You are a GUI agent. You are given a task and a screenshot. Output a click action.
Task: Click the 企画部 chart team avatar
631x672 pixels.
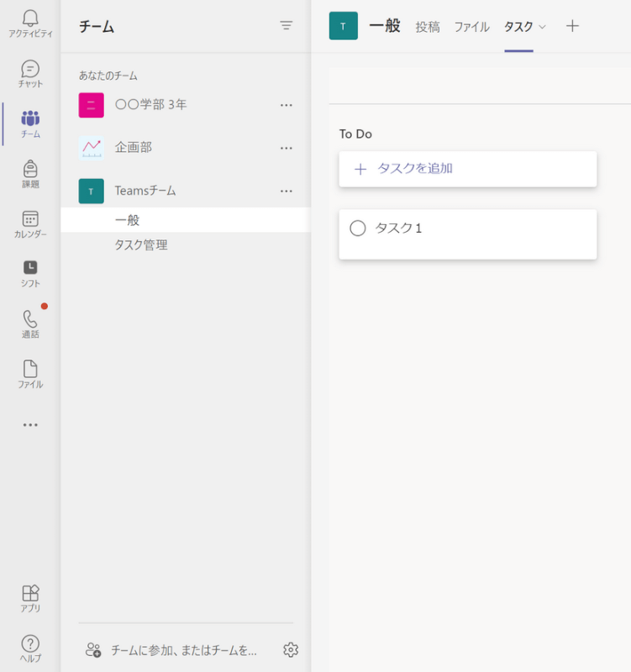(91, 148)
